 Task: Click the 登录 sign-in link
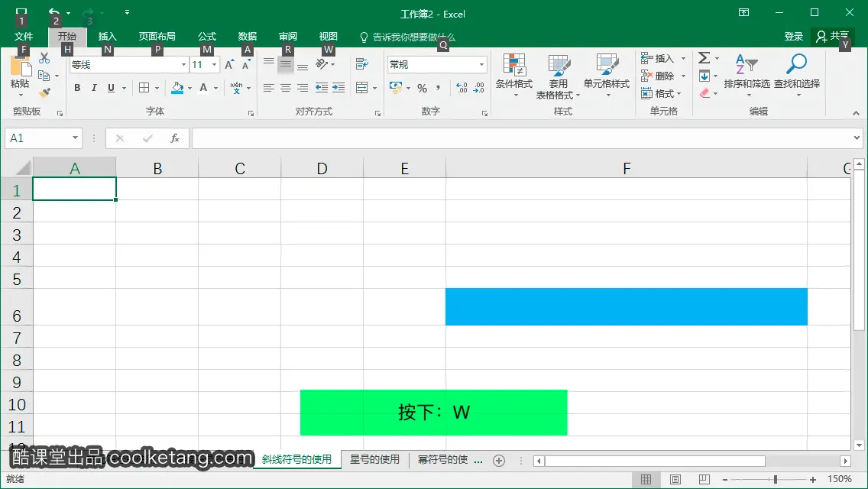[793, 37]
